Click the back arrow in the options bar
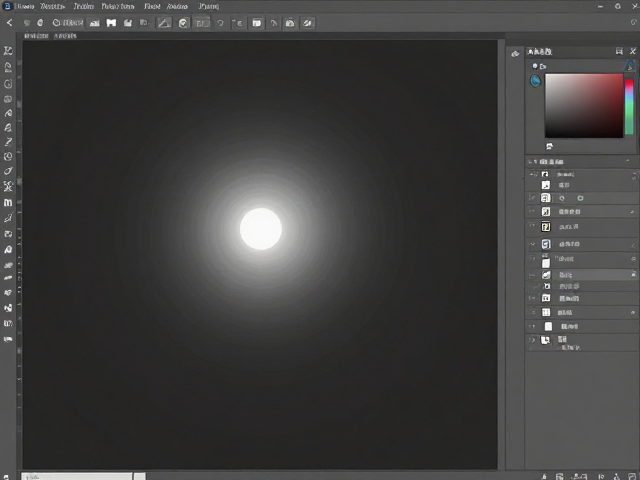Screen dimensions: 640x480 (x=9, y=23)
